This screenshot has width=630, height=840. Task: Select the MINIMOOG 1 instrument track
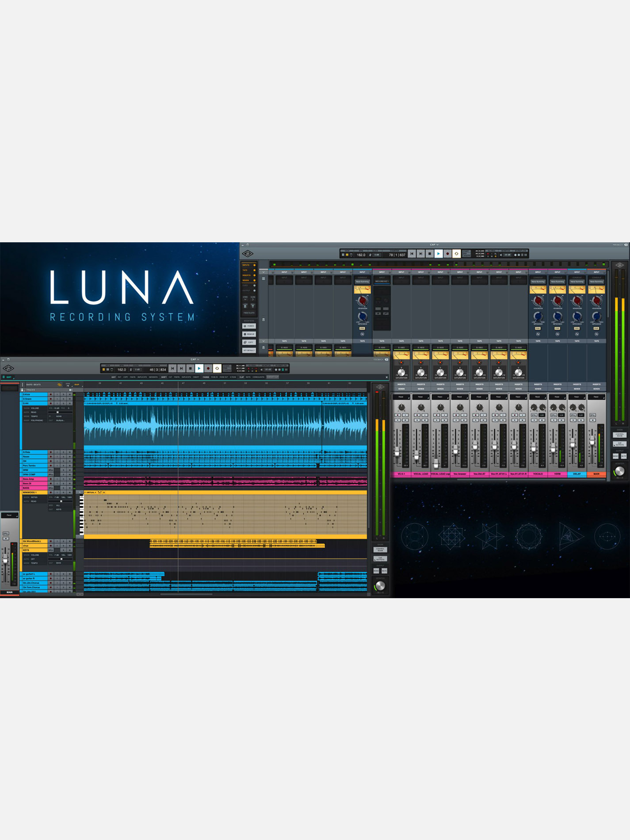point(34,492)
